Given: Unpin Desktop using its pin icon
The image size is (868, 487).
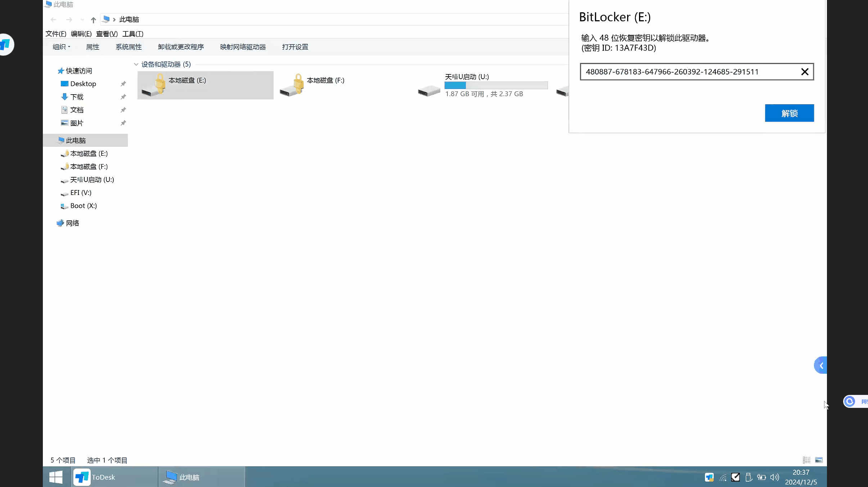Looking at the screenshot, I should tap(123, 84).
